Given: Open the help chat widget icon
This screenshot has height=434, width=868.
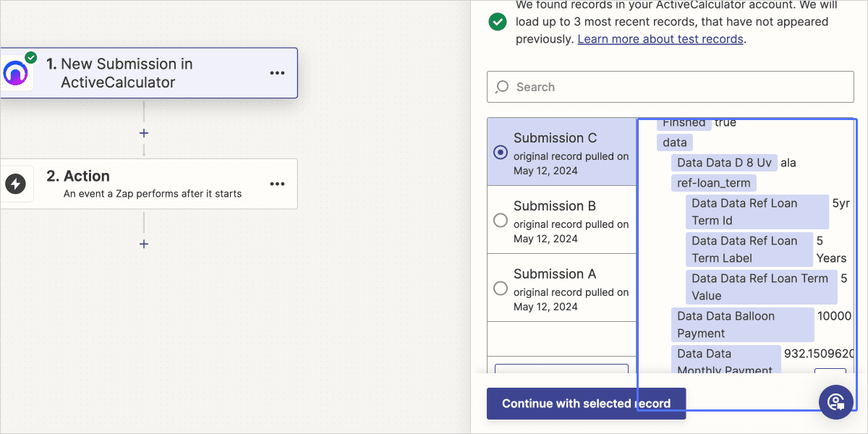Looking at the screenshot, I should pos(836,401).
